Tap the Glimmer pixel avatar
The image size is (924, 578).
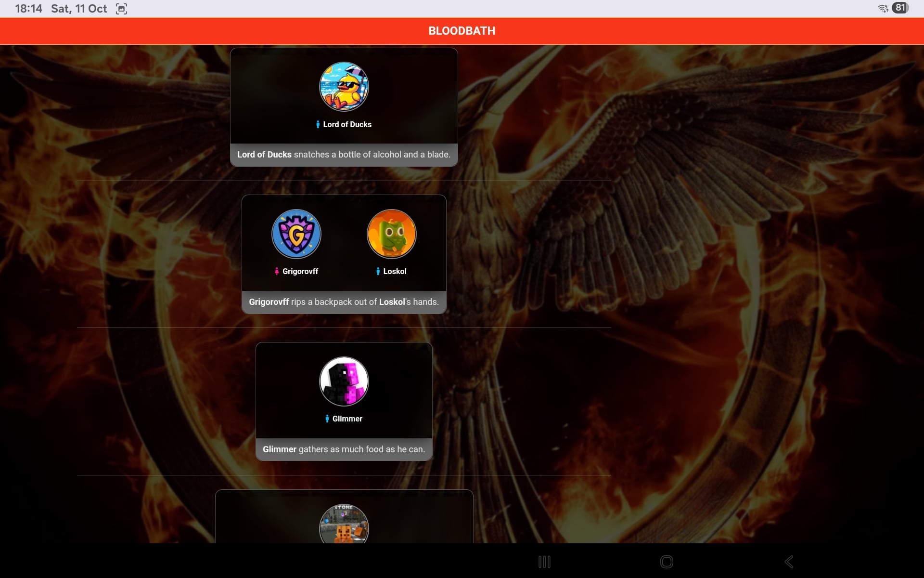click(x=344, y=381)
